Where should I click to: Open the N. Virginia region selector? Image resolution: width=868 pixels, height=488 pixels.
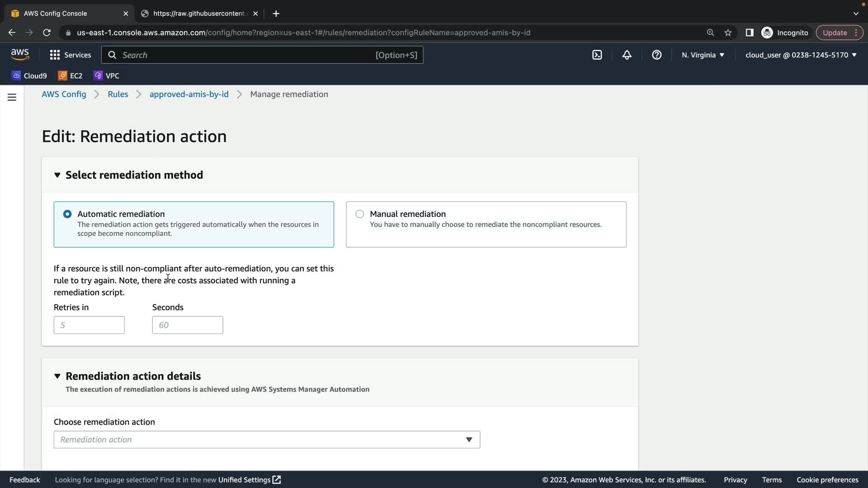[x=703, y=55]
